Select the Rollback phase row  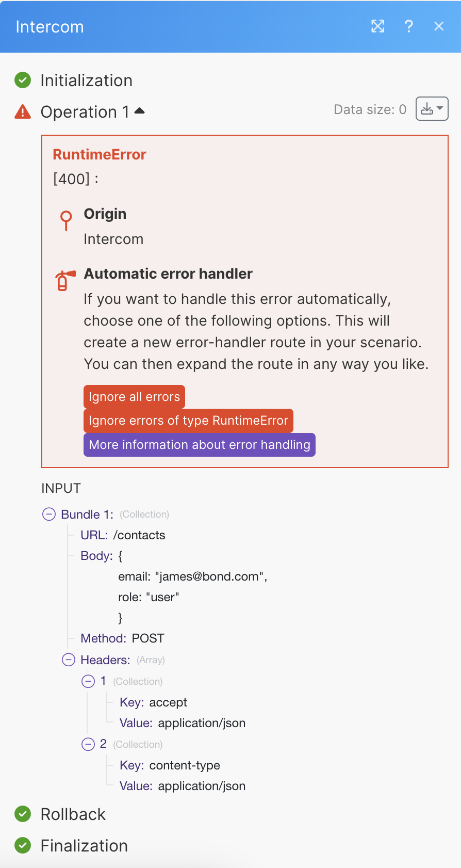73,814
